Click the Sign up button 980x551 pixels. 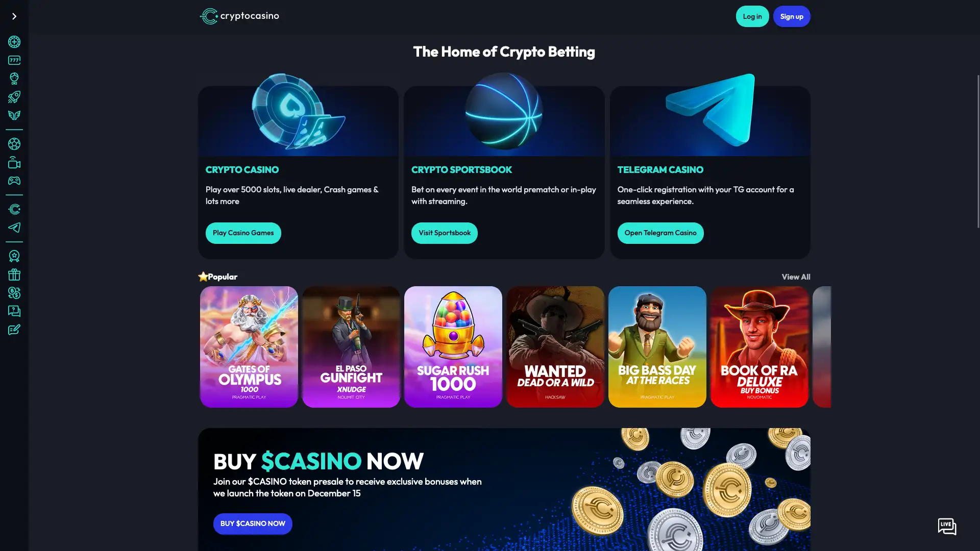click(792, 16)
